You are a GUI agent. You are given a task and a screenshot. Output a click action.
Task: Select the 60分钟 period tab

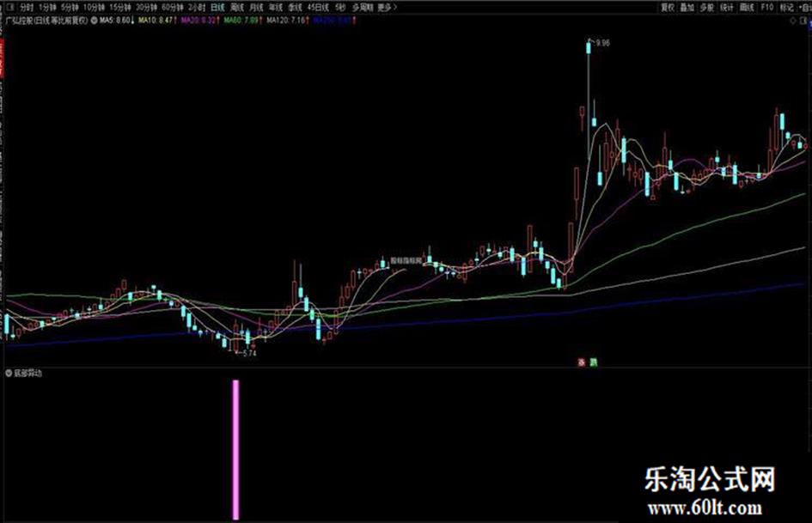coord(173,7)
